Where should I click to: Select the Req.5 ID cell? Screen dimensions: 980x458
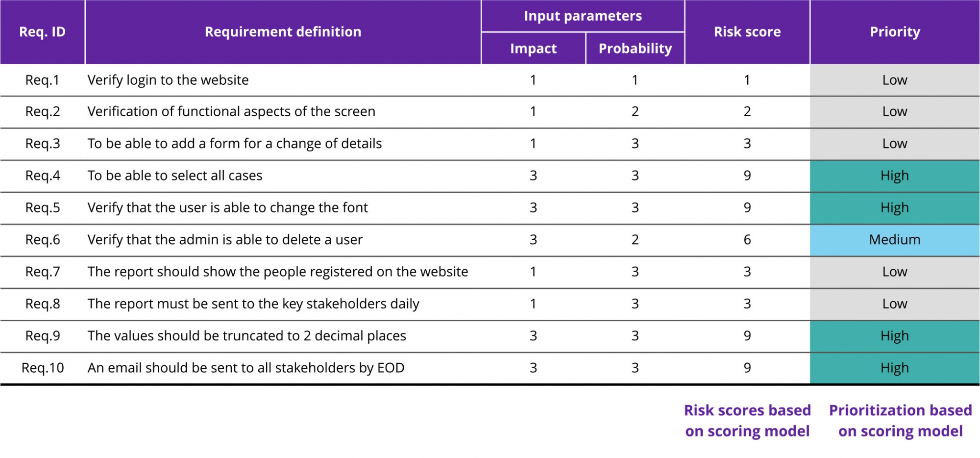tap(43, 208)
